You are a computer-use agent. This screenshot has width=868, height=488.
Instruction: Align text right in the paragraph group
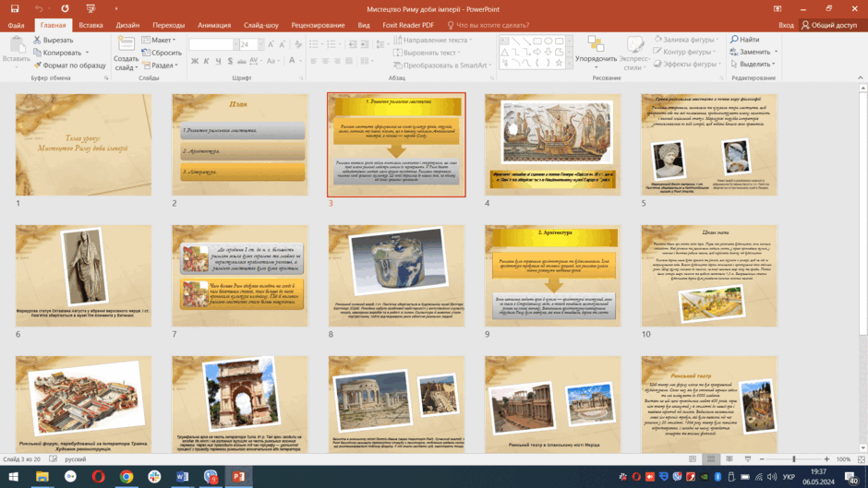pos(337,61)
